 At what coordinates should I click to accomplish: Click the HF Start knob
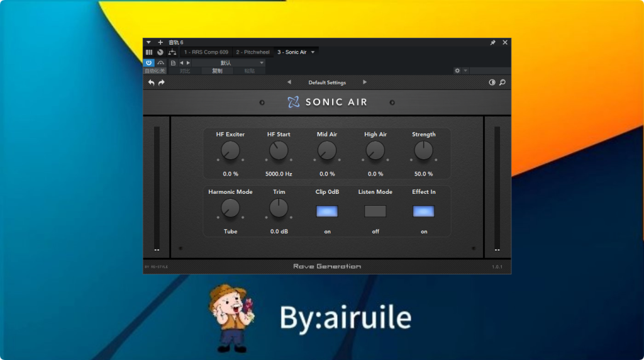coord(279,151)
